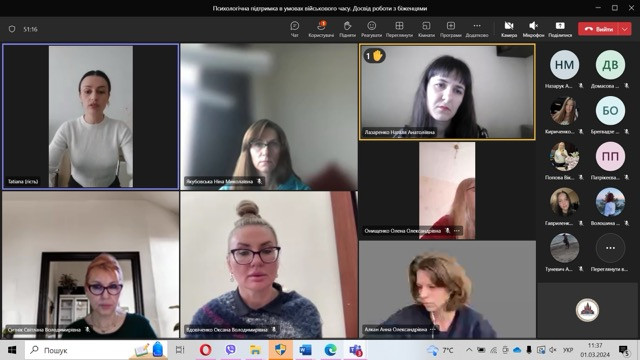Image resolution: width=640 pixels, height=360 pixels.
Task: Click the self-view logo avatar tile
Action: tap(587, 310)
